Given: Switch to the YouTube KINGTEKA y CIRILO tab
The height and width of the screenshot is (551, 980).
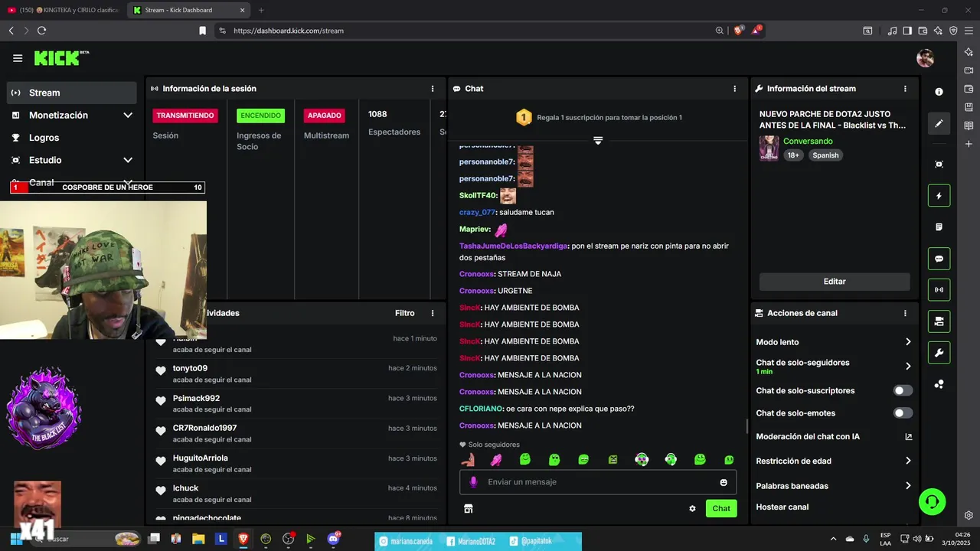Looking at the screenshot, I should (63, 10).
